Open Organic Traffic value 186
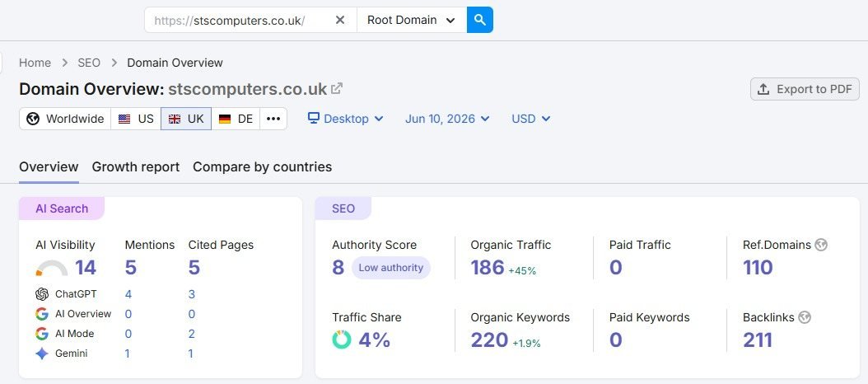The image size is (868, 384). click(x=488, y=268)
